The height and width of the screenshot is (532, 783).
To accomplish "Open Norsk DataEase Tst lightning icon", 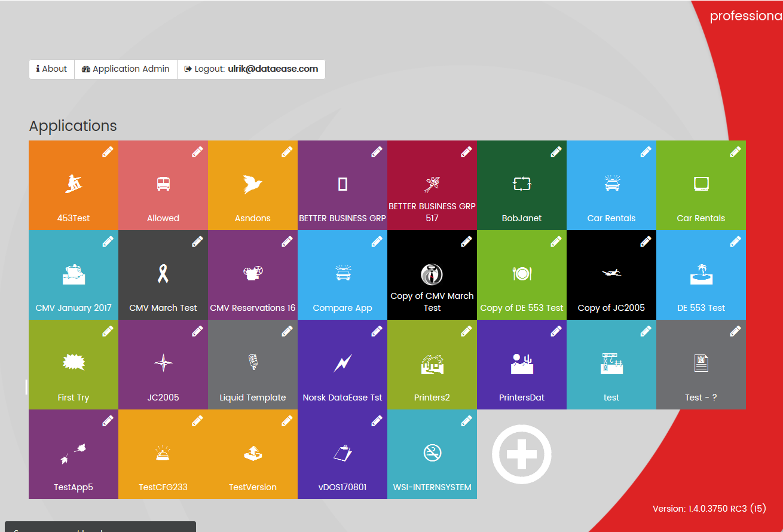I will click(x=342, y=363).
